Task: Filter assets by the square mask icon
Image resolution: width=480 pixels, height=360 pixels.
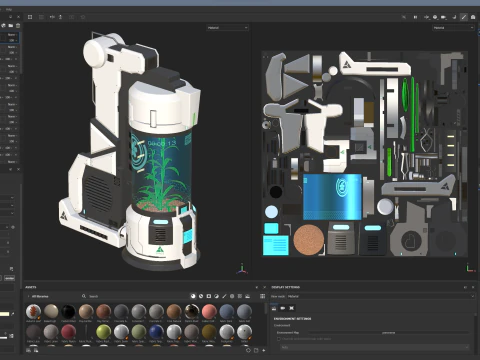Action: [209, 296]
